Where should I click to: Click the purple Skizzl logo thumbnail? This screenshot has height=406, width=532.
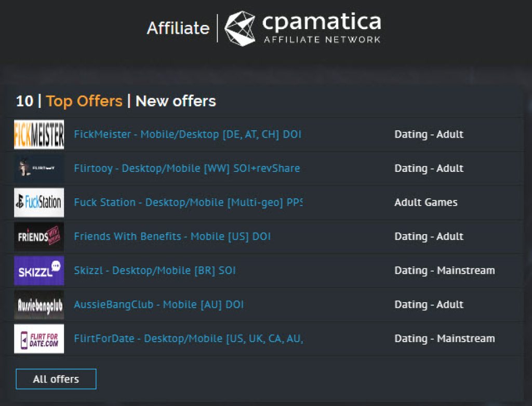pos(39,270)
